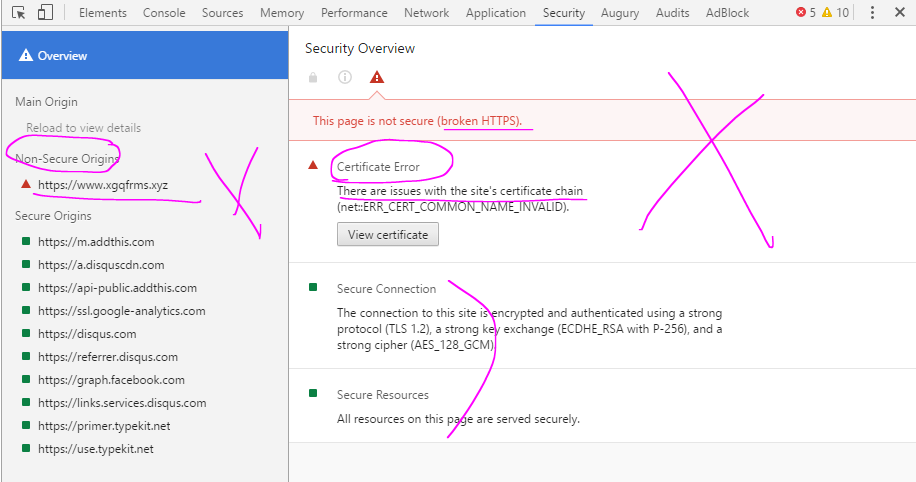Click the yellow warning count icon

pos(827,13)
